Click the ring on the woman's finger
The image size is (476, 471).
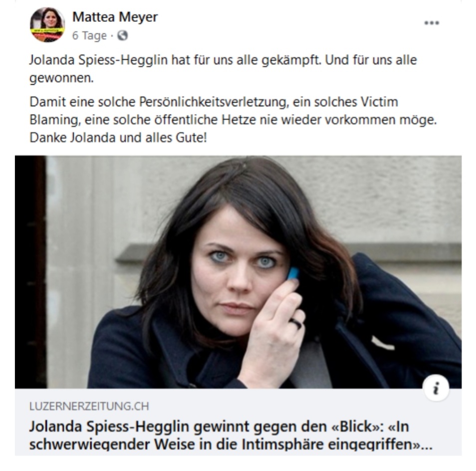coord(296,323)
